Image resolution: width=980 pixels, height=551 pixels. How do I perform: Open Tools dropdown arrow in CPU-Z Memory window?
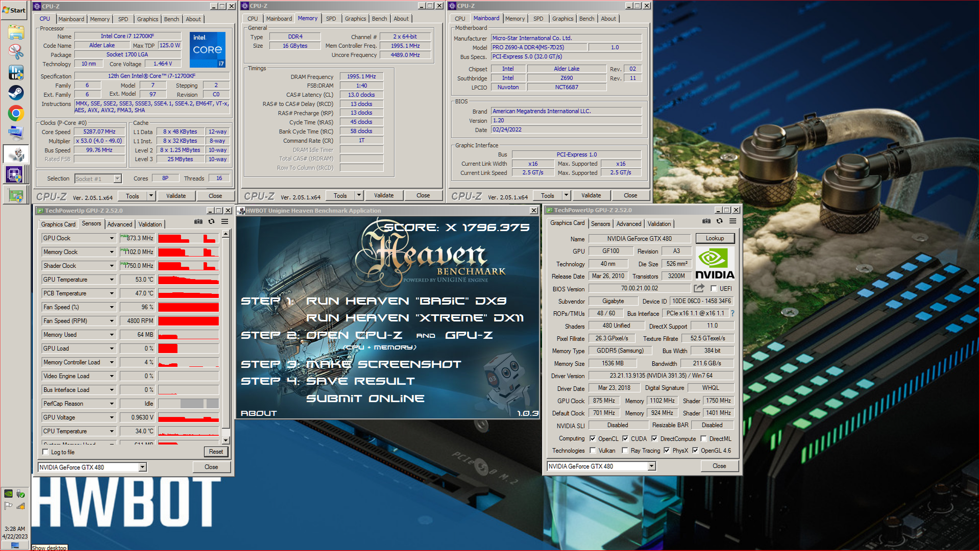point(359,195)
